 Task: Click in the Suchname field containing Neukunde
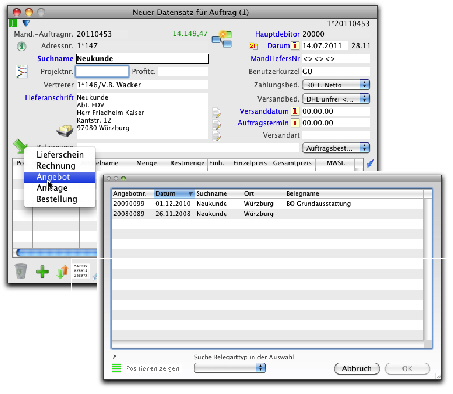pyautogui.click(x=142, y=59)
